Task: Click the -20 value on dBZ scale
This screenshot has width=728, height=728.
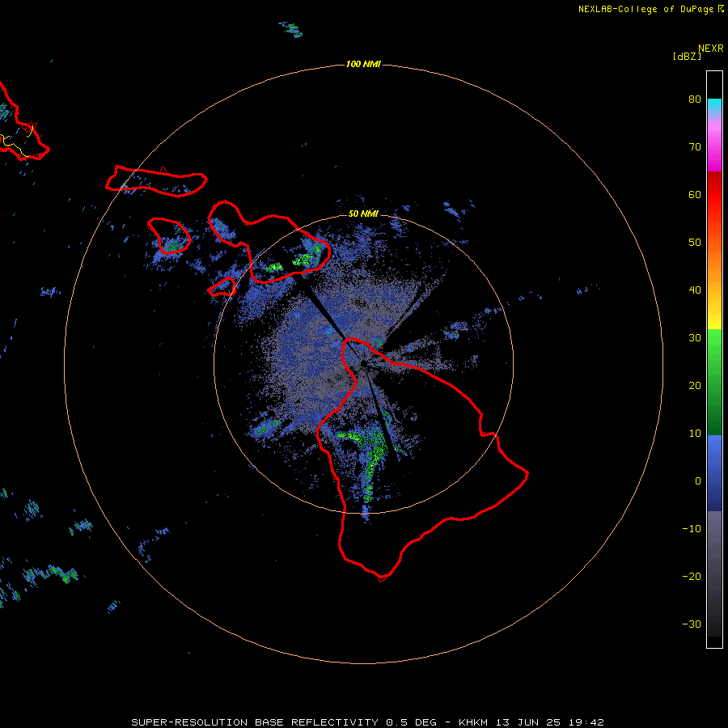Action: pyautogui.click(x=692, y=577)
